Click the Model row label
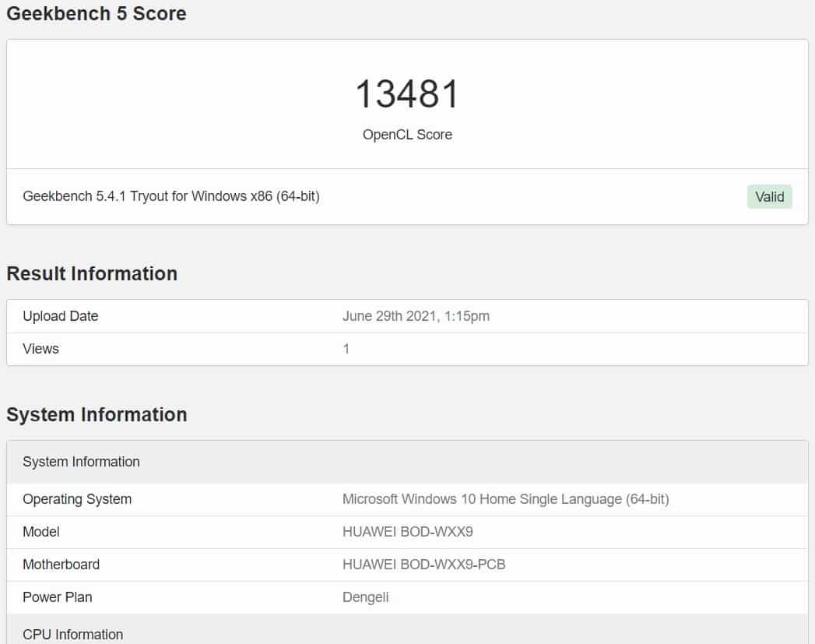This screenshot has width=815, height=644. pyautogui.click(x=41, y=532)
